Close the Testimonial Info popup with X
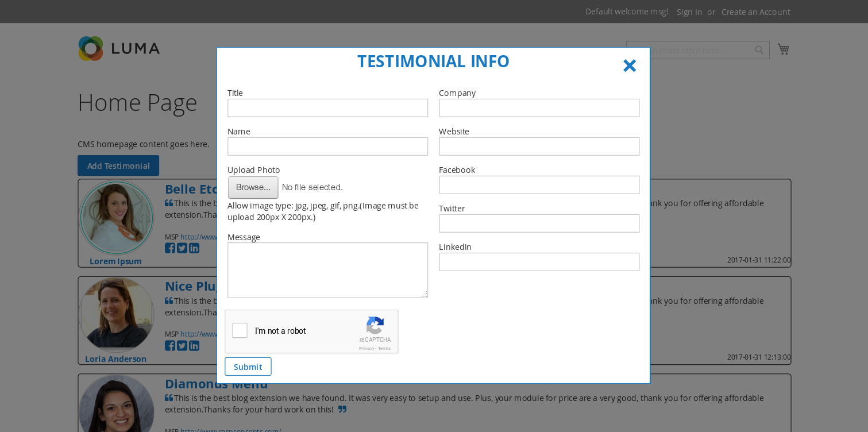 tap(630, 65)
